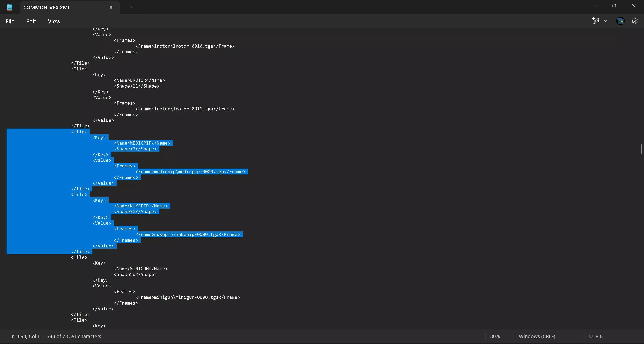Close COMMON_VFX.XML tab via unsaved dot
Image resolution: width=644 pixels, height=344 pixels.
[111, 8]
